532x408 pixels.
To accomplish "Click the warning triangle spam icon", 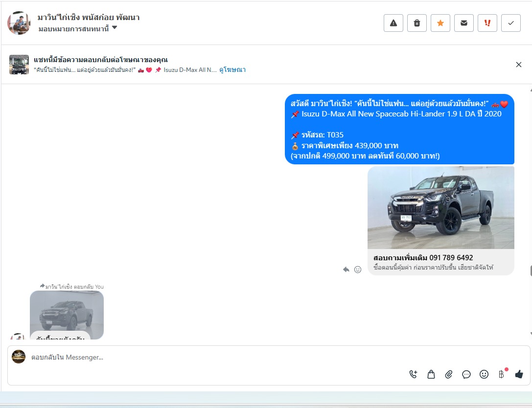I will [x=393, y=23].
